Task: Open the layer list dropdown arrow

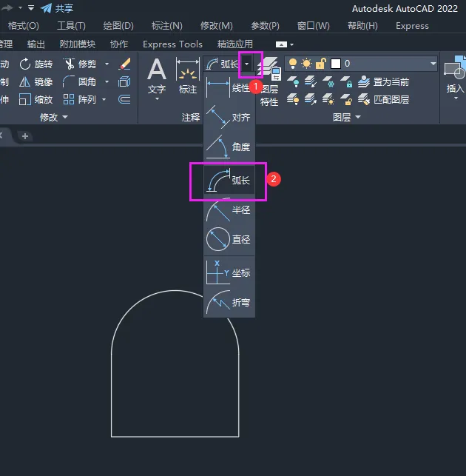Action: [x=433, y=64]
